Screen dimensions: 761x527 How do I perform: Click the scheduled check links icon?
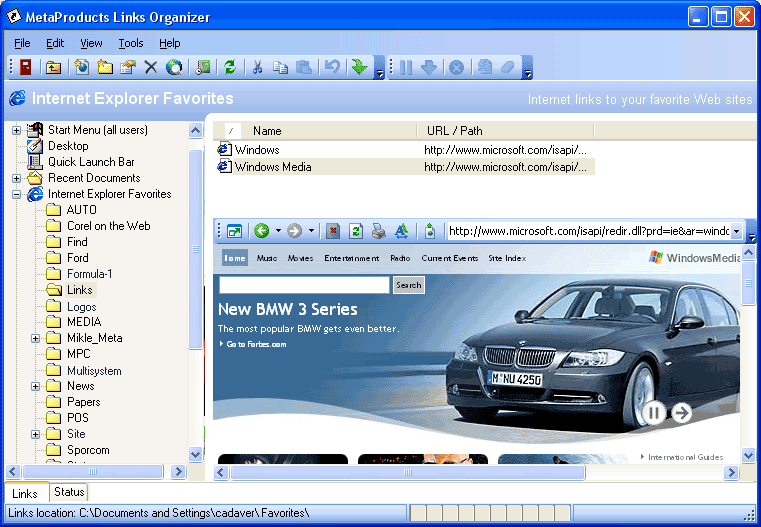tap(203, 67)
